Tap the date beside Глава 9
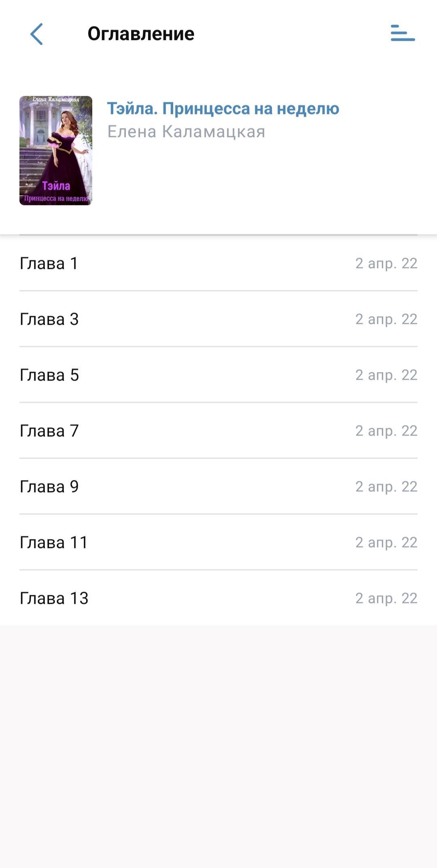The width and height of the screenshot is (437, 868). pos(386,487)
